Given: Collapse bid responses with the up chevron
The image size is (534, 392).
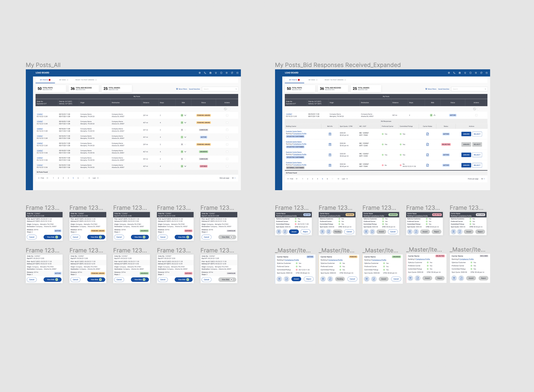Looking at the screenshot, I should click(x=434, y=115).
